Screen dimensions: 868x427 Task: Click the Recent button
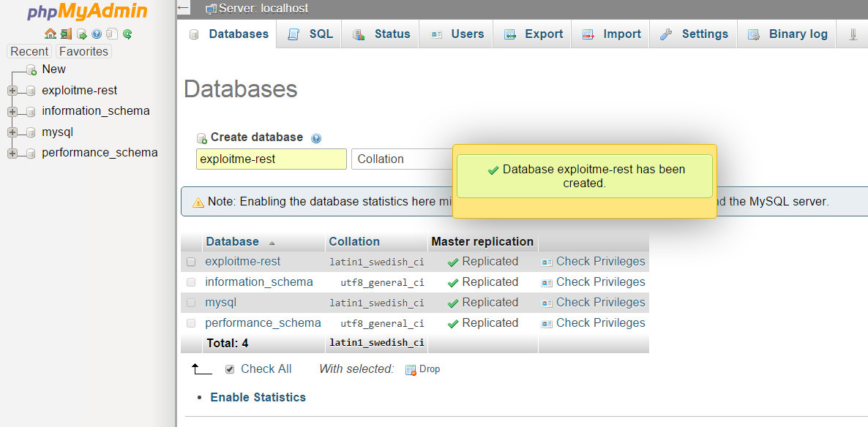tap(29, 51)
